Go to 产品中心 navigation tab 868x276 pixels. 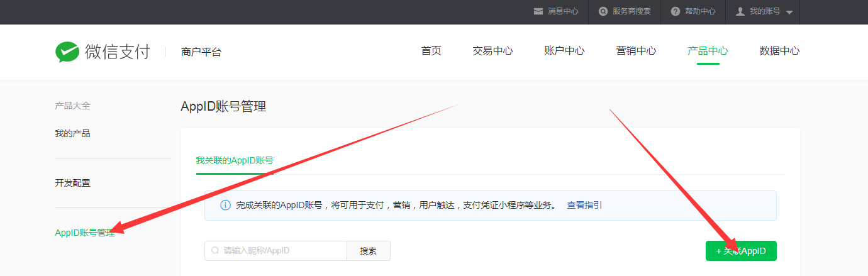708,51
